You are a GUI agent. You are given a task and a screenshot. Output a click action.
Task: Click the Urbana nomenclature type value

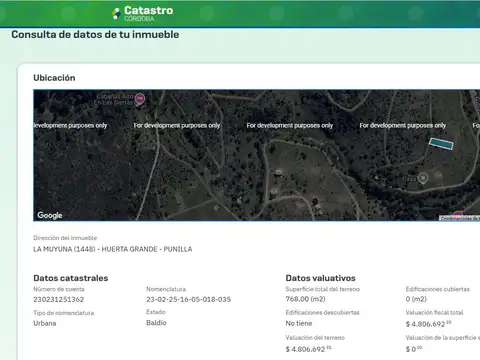[45, 323]
